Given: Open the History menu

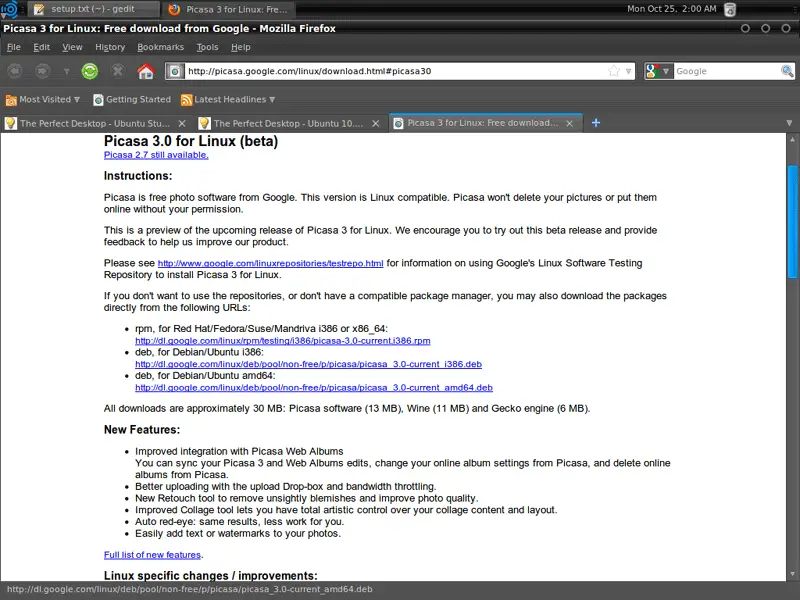Looking at the screenshot, I should [110, 47].
